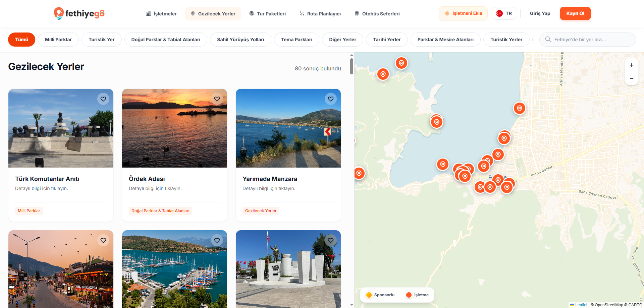Viewport: 644px width, 308px height.
Task: Click the heart on the street sunset card
Action: point(103,240)
